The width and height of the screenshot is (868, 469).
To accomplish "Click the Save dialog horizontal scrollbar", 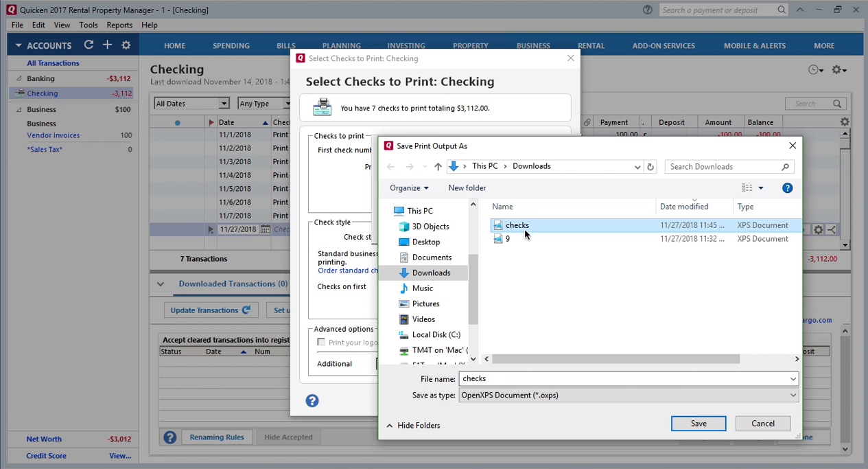I will pos(615,359).
